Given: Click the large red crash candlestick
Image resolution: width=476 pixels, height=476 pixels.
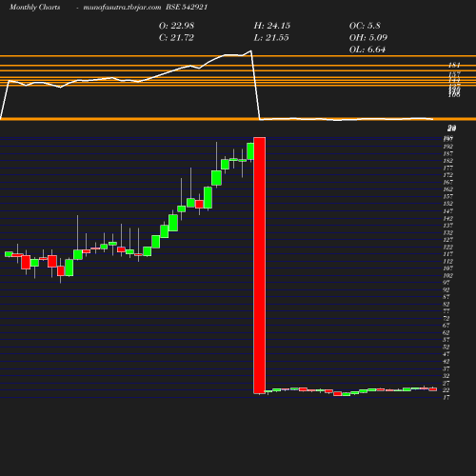Looking at the screenshot, I should point(260,266).
